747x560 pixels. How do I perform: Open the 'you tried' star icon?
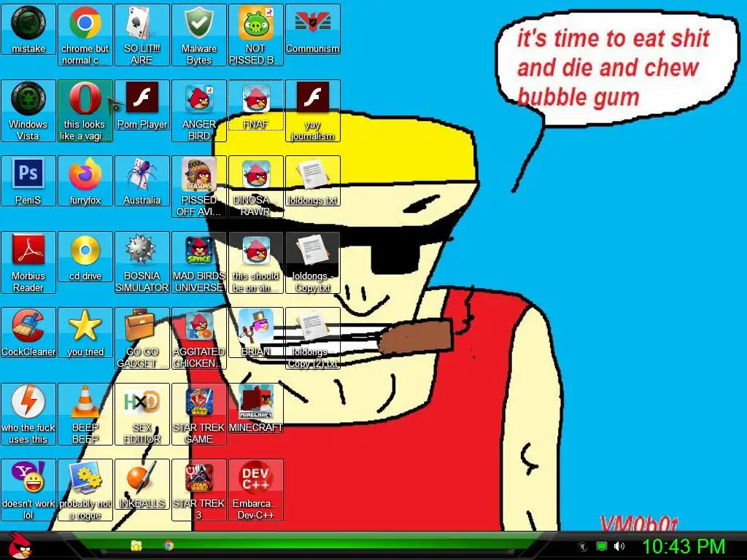click(x=85, y=332)
